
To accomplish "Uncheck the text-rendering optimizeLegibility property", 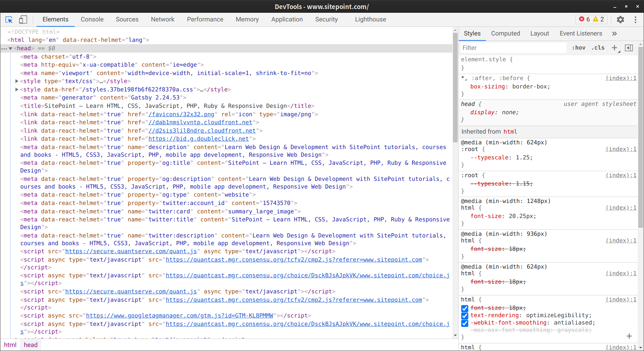I will coord(464,316).
